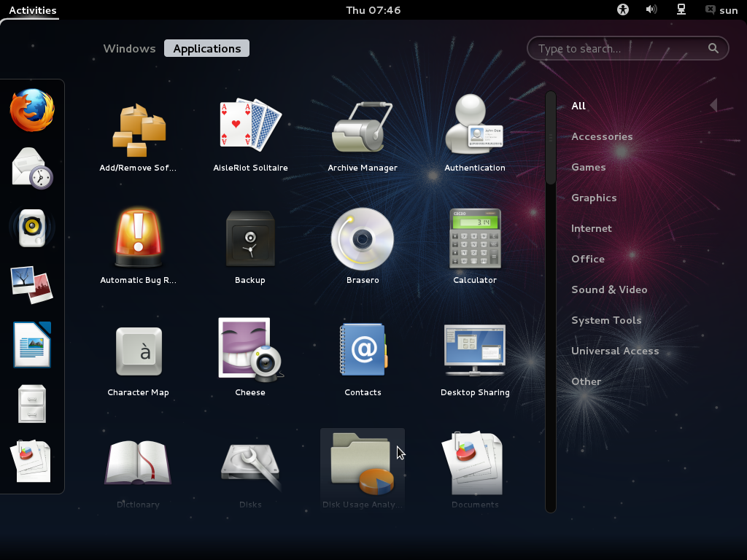Open the Backup application
Screen dimensions: 747x560
250,241
